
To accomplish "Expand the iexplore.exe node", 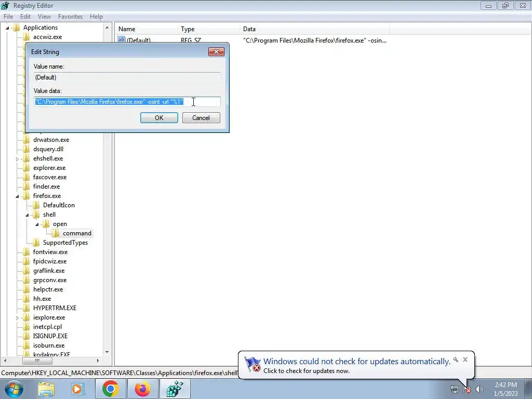I will (x=17, y=318).
